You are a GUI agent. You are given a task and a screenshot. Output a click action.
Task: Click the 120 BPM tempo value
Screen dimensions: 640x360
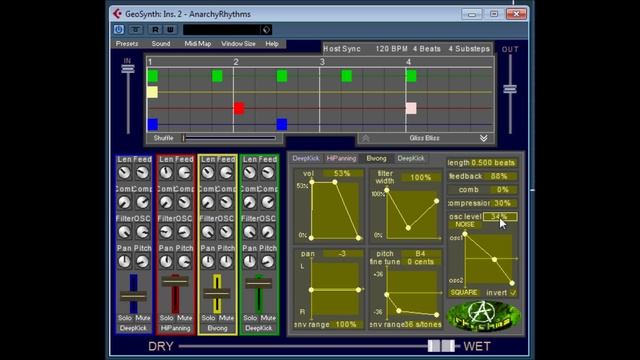391,49
